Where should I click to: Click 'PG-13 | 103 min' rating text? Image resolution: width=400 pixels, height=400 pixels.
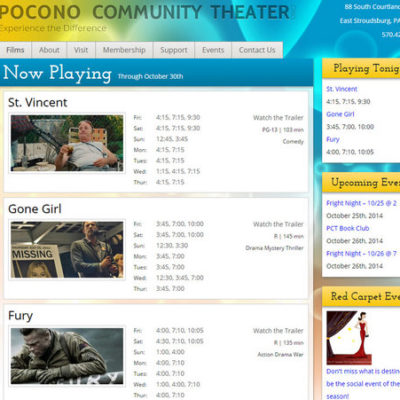coord(283,130)
